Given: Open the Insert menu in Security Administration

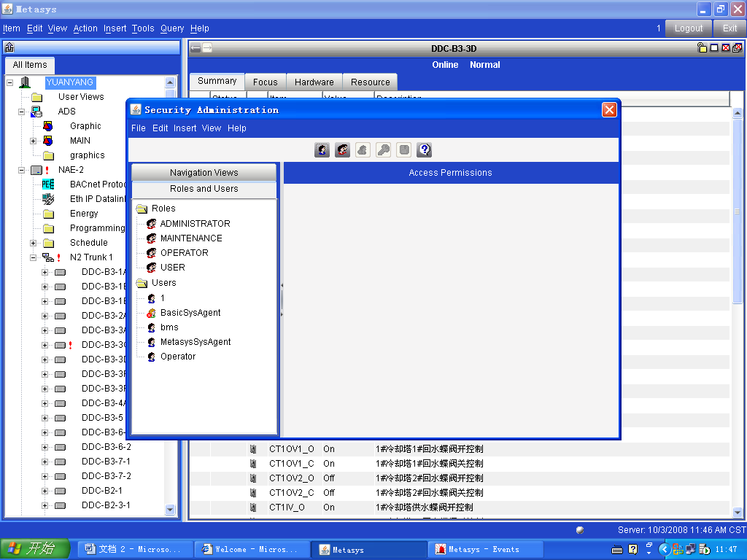Looking at the screenshot, I should pos(185,128).
